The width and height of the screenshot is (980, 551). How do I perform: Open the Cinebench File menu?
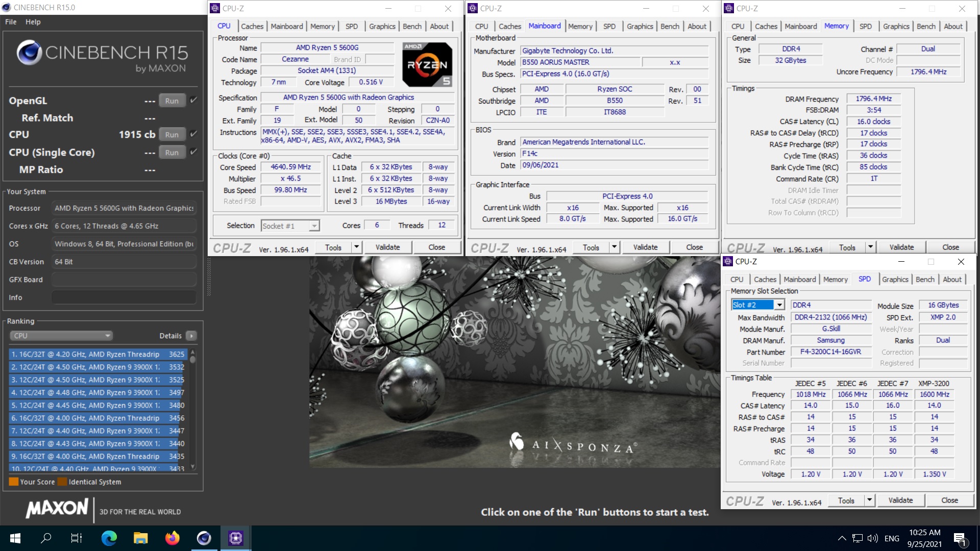click(11, 22)
